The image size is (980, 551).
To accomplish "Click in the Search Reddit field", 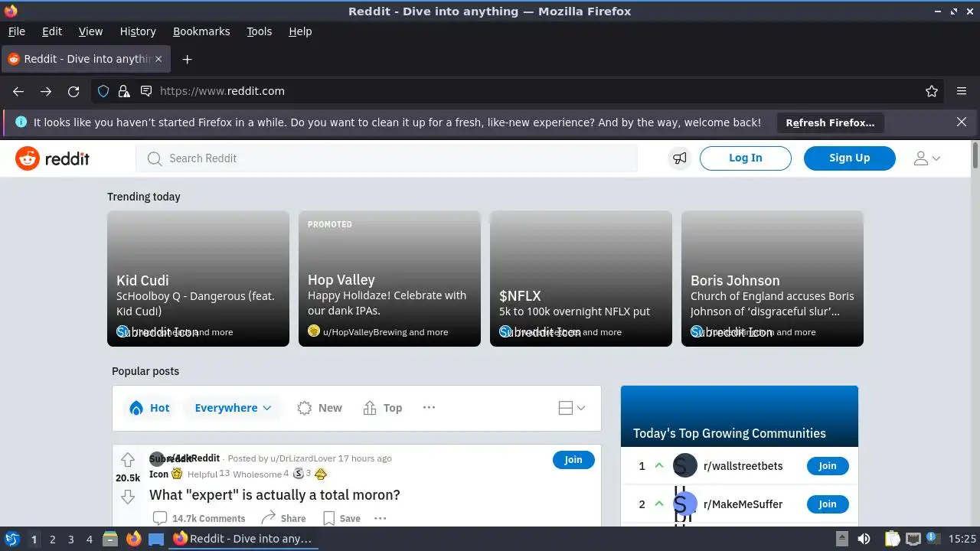I will pyautogui.click(x=387, y=158).
